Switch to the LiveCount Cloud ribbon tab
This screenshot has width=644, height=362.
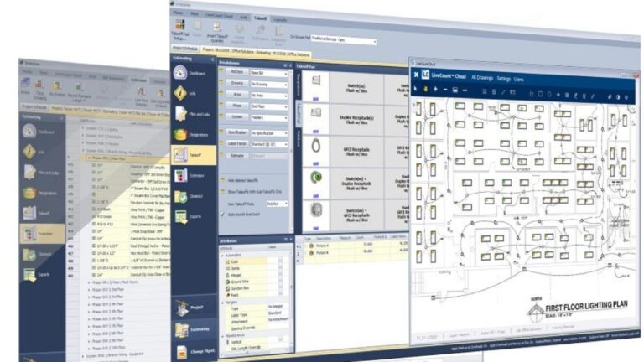click(x=219, y=16)
